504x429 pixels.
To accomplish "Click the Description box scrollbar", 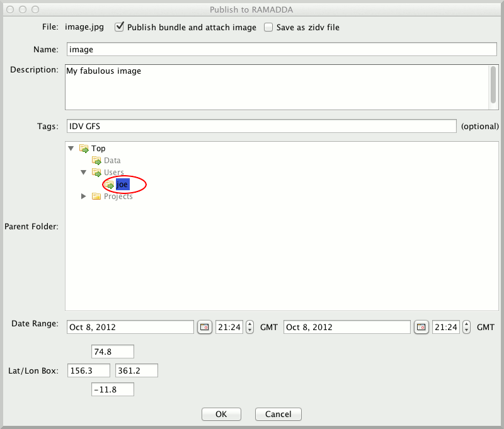I will [493, 85].
